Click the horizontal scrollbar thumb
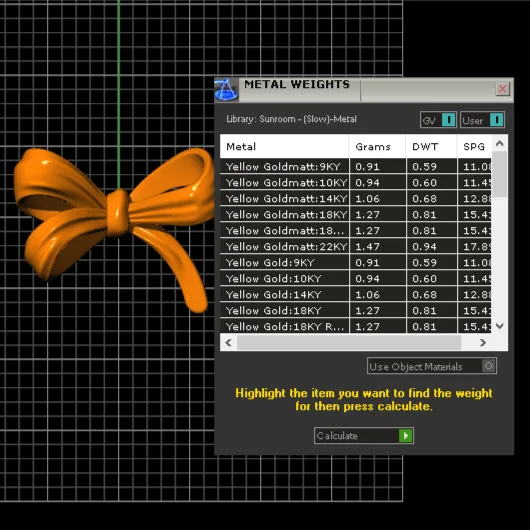Viewport: 530px width, 530px height. pyautogui.click(x=349, y=343)
